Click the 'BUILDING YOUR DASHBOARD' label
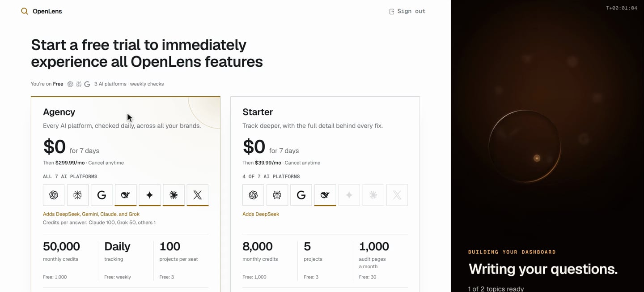 [512, 252]
